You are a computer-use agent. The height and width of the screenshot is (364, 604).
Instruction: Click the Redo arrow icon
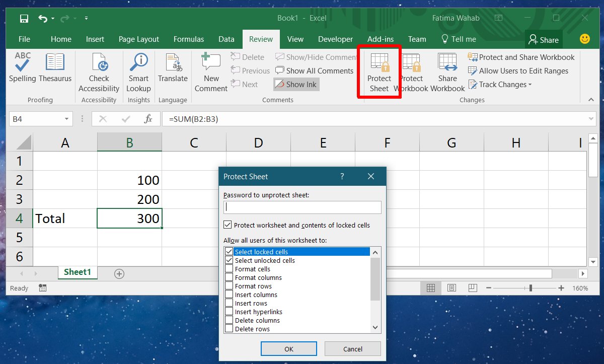pos(64,18)
